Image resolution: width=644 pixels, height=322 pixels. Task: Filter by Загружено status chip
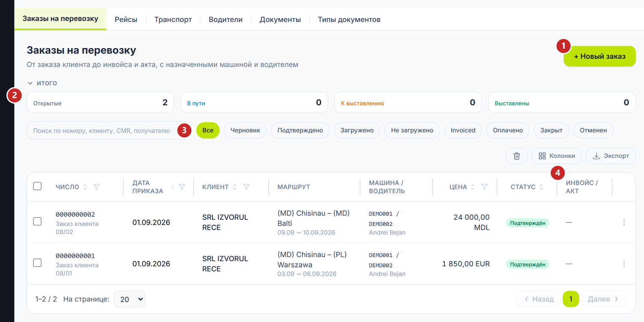(357, 130)
